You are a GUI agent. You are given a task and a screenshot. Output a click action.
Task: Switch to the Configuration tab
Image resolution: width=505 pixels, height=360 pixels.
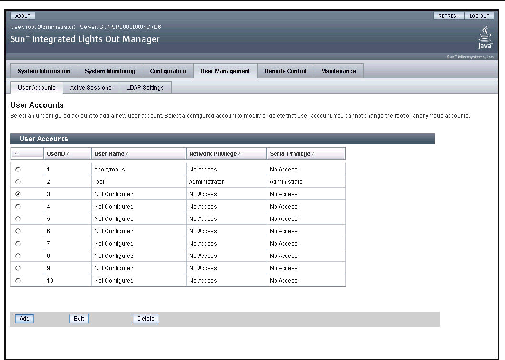168,71
